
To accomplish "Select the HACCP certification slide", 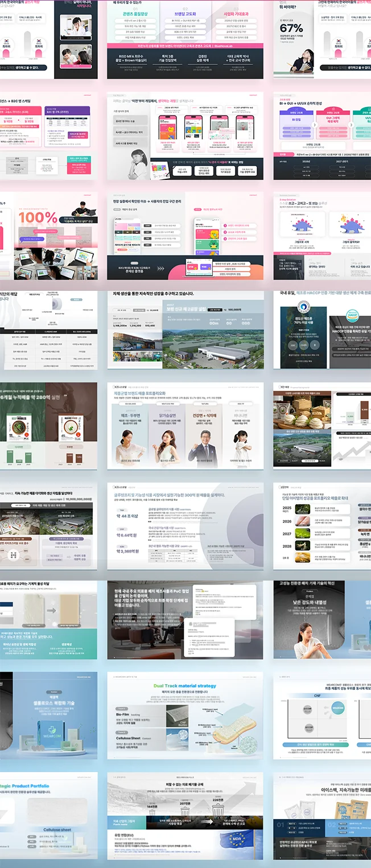I will pos(322,330).
